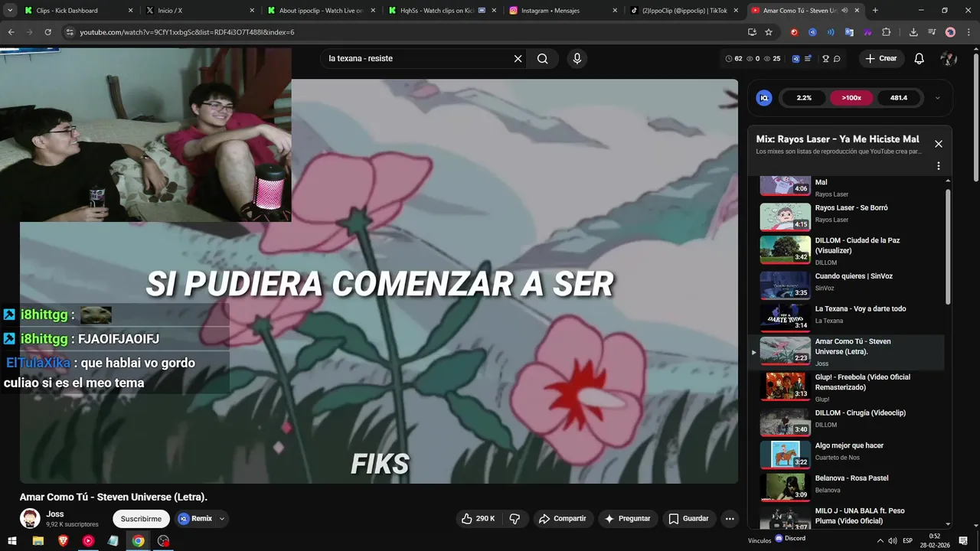This screenshot has height=551, width=980.
Task: Open the Remix dropdown arrow
Action: [222, 519]
